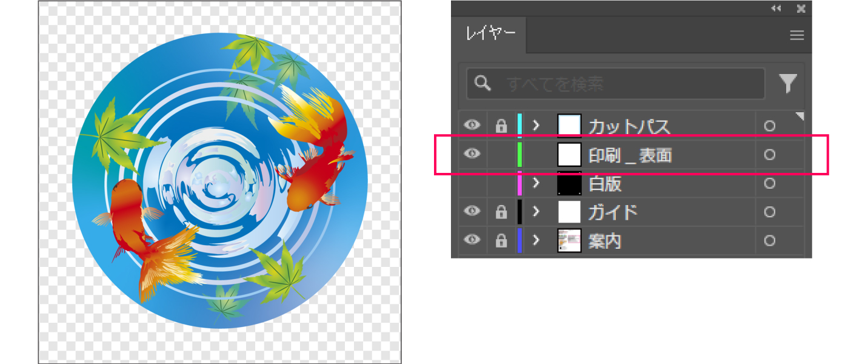Select the レイヤー panel tab
868x364 pixels.
pyautogui.click(x=490, y=35)
